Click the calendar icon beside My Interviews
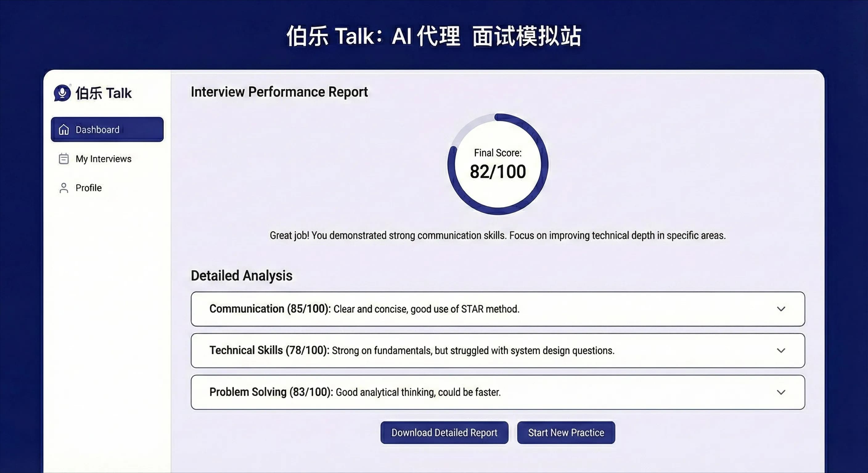The image size is (868, 473). pyautogui.click(x=64, y=159)
